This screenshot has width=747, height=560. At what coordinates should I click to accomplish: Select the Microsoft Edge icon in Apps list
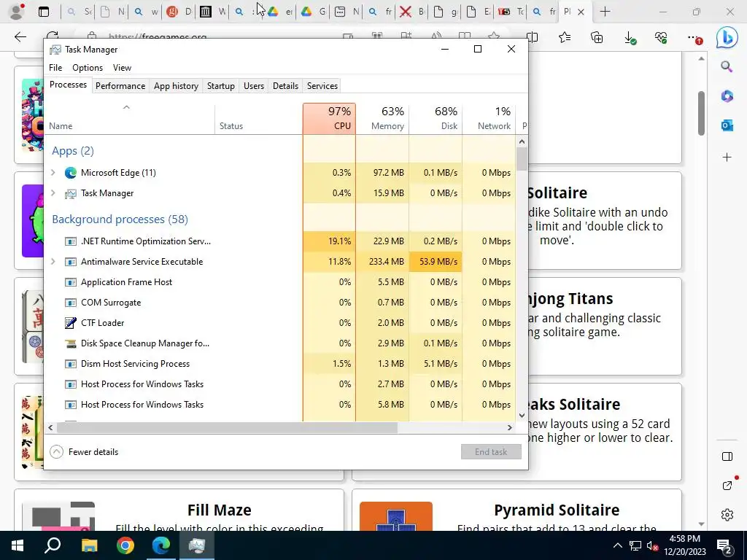pos(71,172)
